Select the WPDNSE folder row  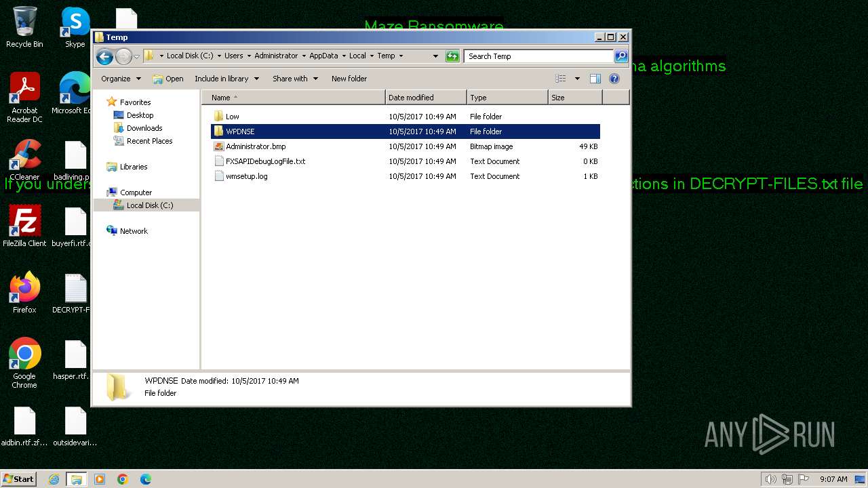click(406, 131)
